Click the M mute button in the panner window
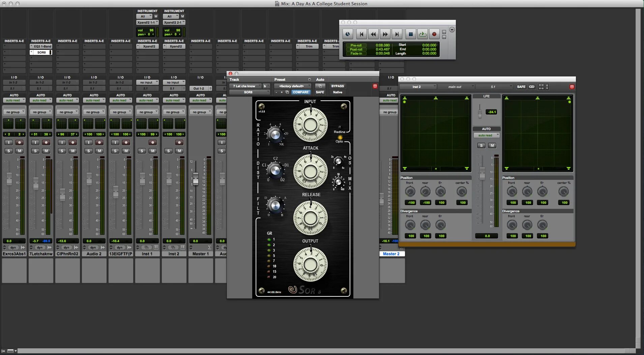The image size is (644, 355). (x=492, y=146)
